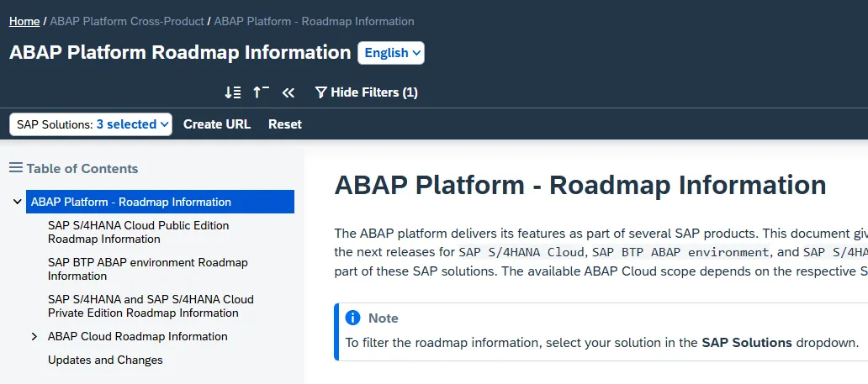Open the SAP Solutions dropdown
868x384 pixels.
point(91,124)
